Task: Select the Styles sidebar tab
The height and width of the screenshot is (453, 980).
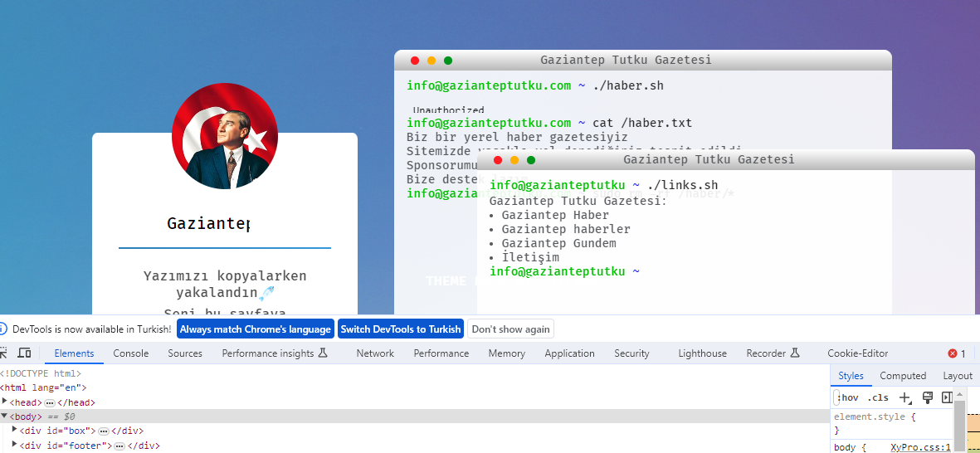Action: click(x=851, y=376)
